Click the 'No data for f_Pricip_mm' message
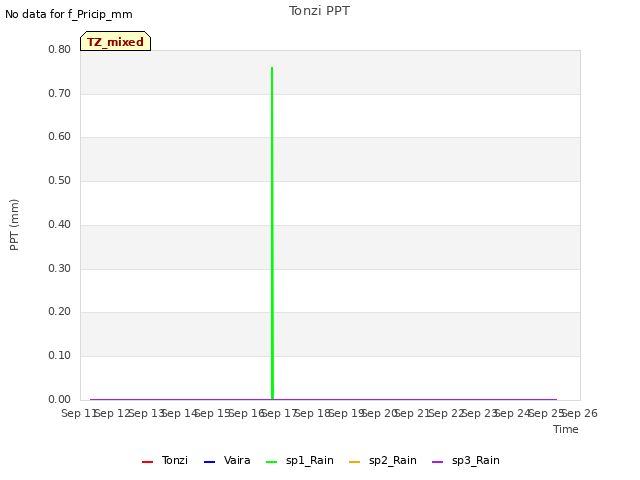Screen dimensions: 640x480 click(x=69, y=14)
